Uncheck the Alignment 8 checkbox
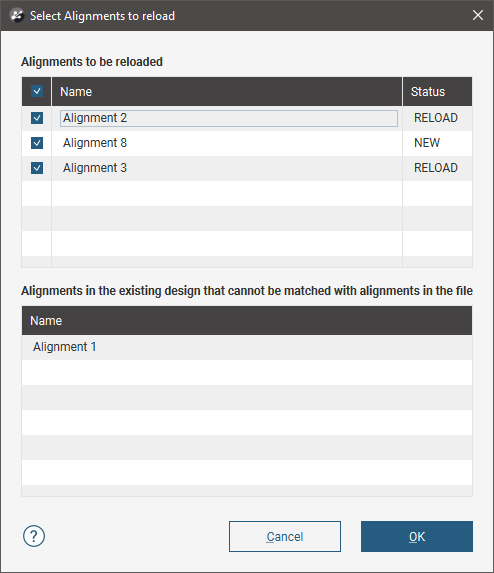The width and height of the screenshot is (494, 573). 37,143
